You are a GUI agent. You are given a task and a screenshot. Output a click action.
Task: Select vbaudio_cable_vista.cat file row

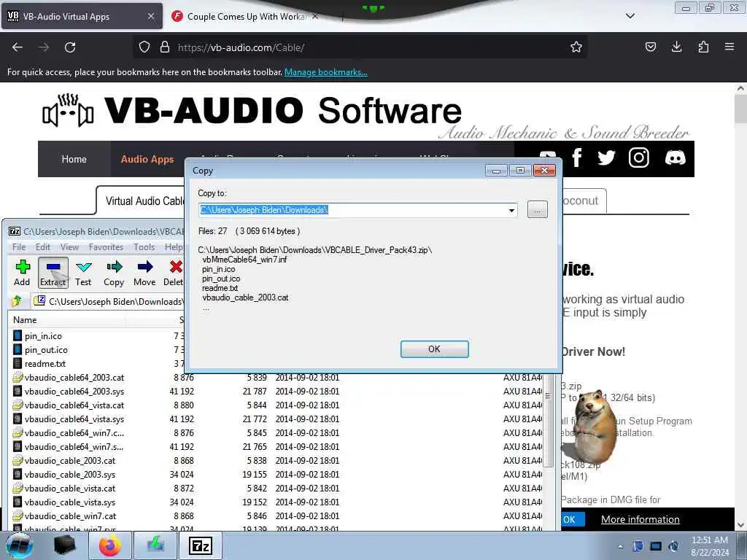(276, 488)
